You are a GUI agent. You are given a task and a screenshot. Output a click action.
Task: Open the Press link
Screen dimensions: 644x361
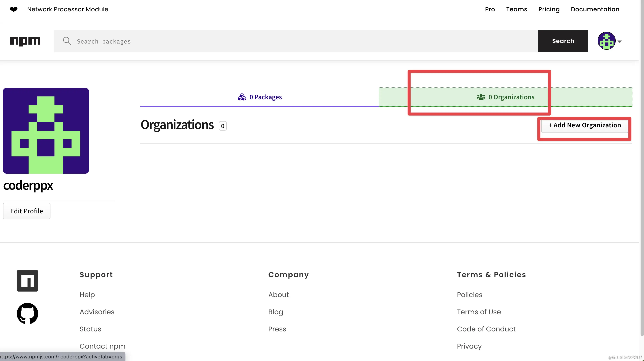277,329
